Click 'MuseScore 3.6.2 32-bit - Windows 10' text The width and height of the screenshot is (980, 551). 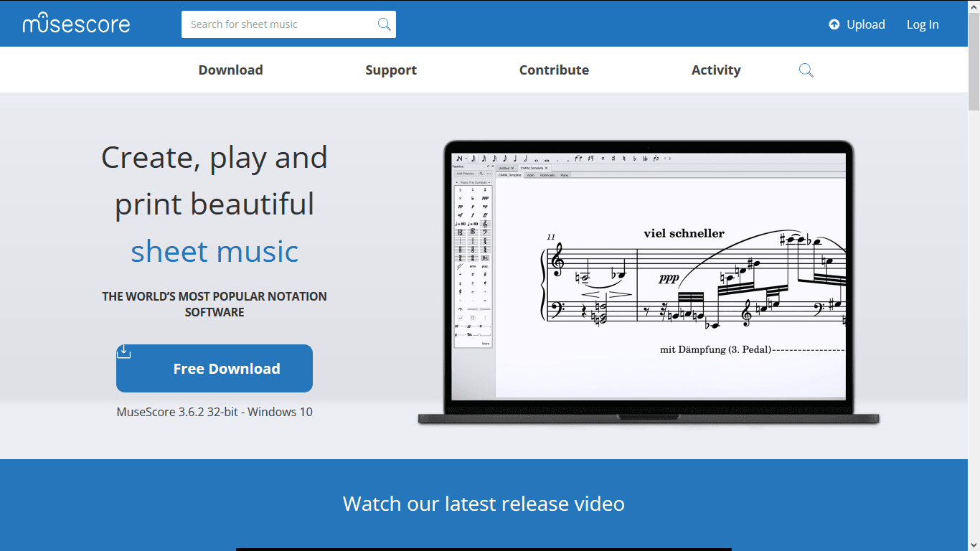pos(215,412)
